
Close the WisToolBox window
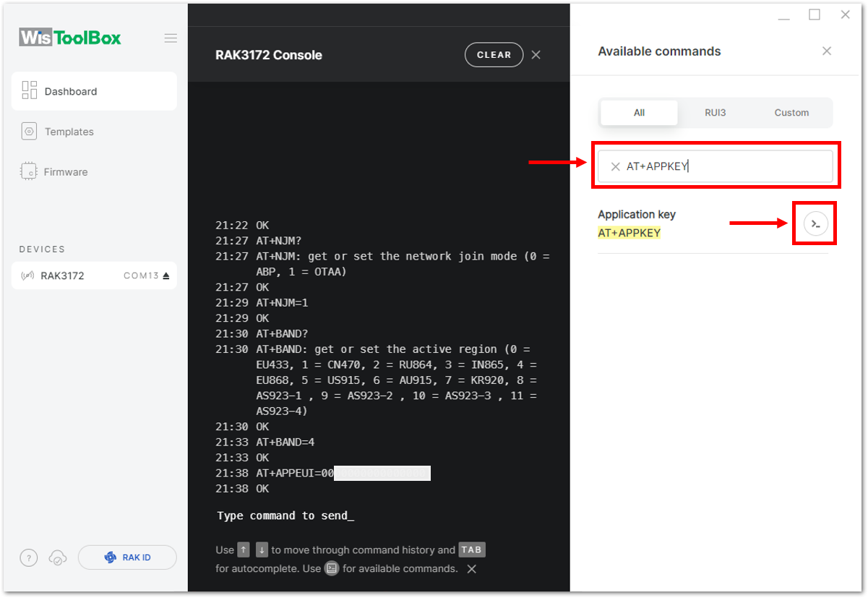click(x=845, y=14)
